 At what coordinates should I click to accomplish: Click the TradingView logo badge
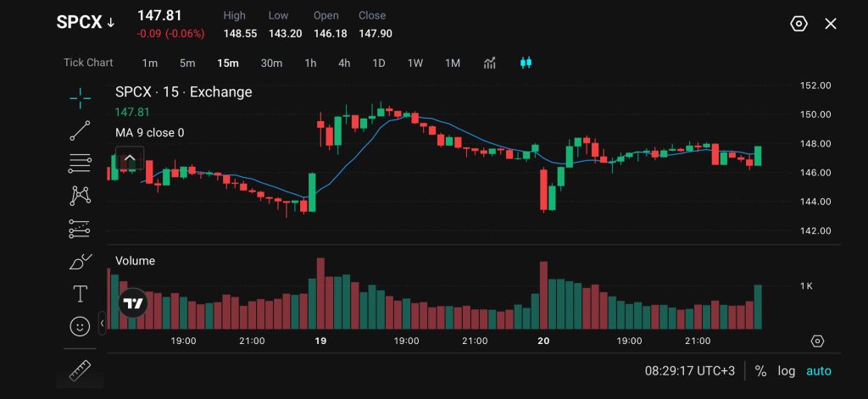[x=133, y=303]
